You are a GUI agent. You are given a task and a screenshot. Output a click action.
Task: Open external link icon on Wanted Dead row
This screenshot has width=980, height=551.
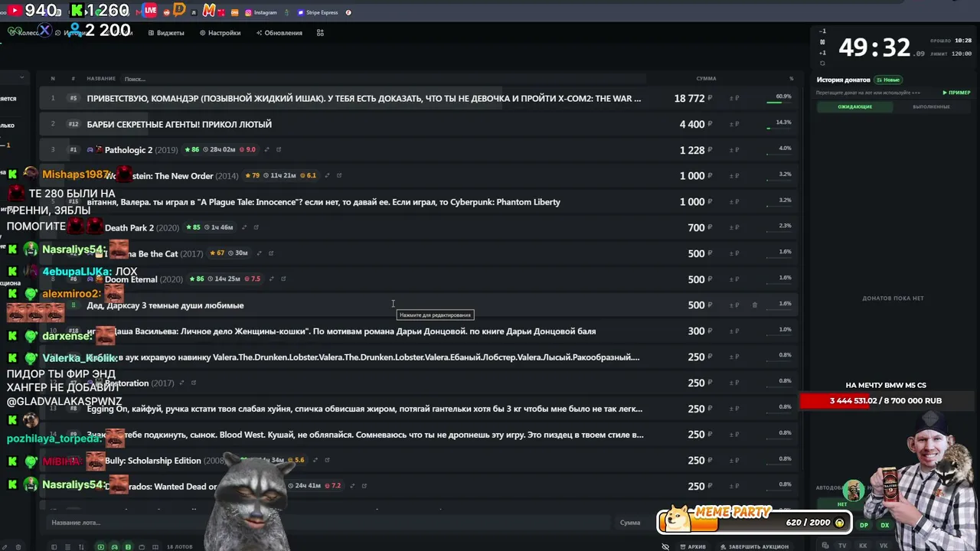coord(364,485)
